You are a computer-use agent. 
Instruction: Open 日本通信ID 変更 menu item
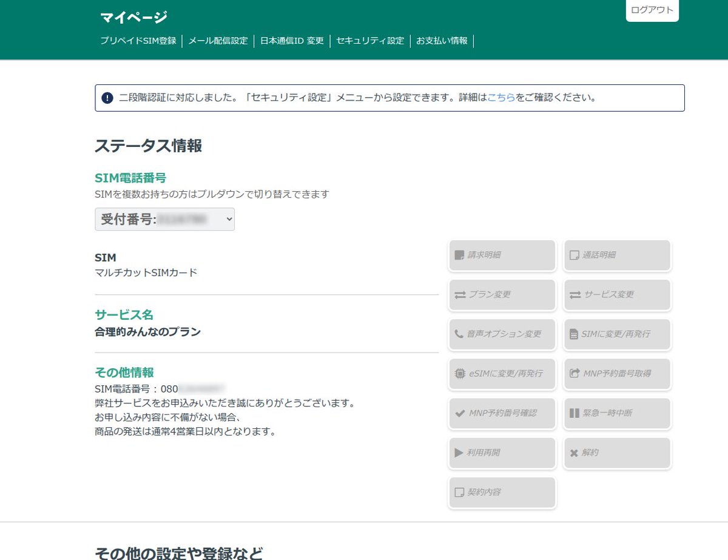point(292,41)
